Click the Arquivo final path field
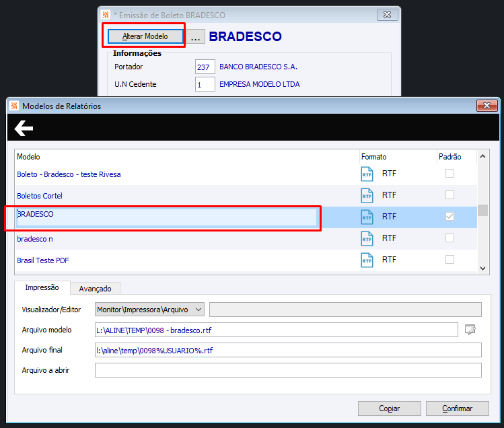Screen dimensions: 504x428 click(288, 350)
